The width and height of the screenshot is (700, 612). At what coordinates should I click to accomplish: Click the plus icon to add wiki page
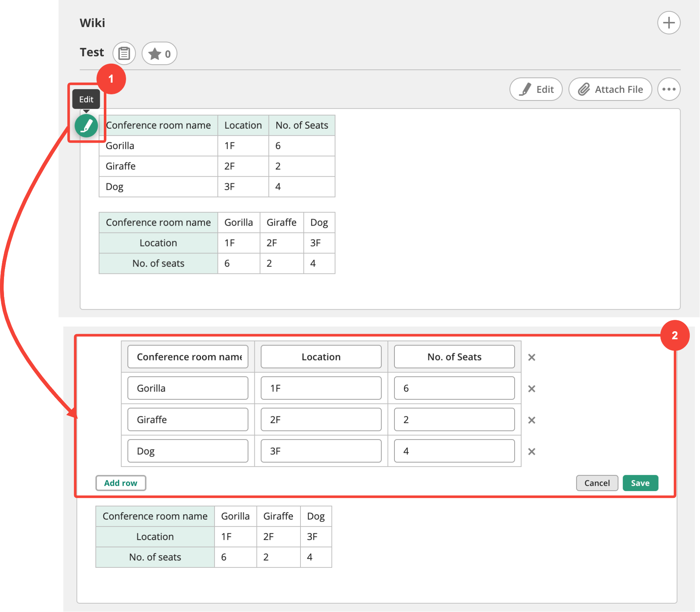point(669,23)
